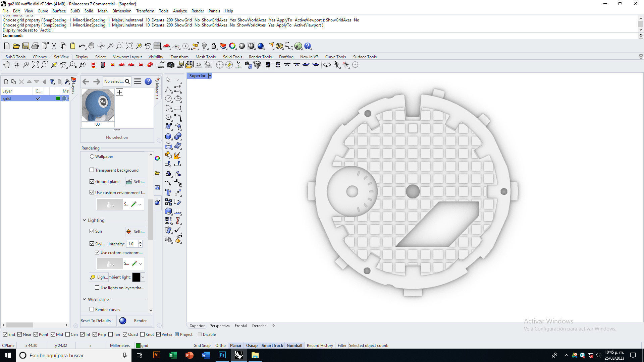Switch to the Perspectiva viewport tab
The height and width of the screenshot is (362, 644).
219,326
